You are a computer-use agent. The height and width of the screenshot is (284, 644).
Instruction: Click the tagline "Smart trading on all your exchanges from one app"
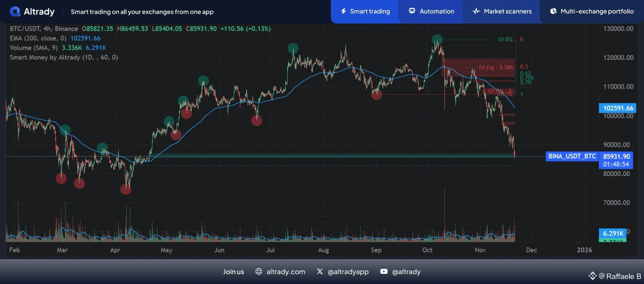pos(142,12)
